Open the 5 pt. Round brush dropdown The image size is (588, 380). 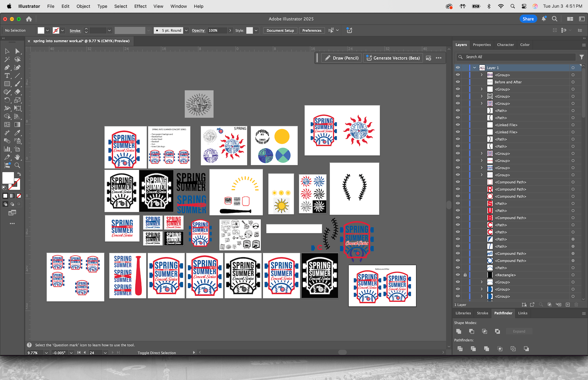point(186,31)
